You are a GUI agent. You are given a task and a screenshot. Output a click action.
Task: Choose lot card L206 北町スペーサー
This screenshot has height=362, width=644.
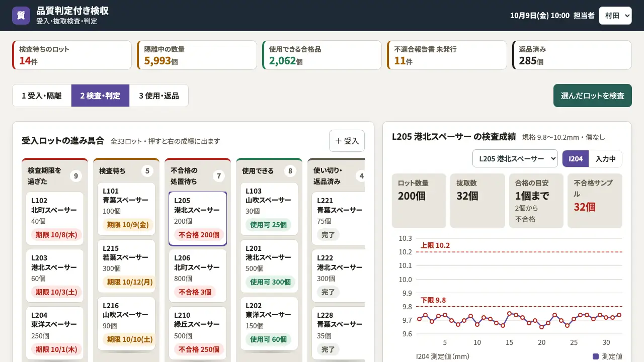pyautogui.click(x=198, y=276)
